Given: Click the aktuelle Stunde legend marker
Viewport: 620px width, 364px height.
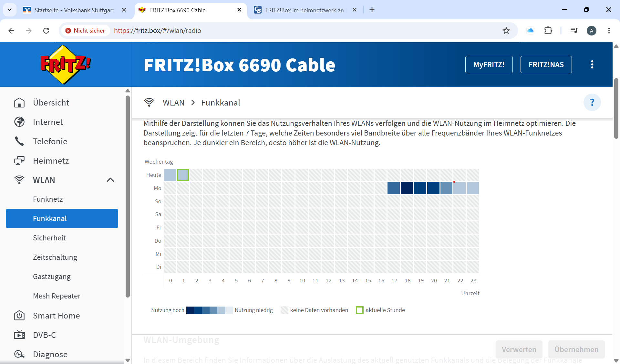Looking at the screenshot, I should [360, 310].
